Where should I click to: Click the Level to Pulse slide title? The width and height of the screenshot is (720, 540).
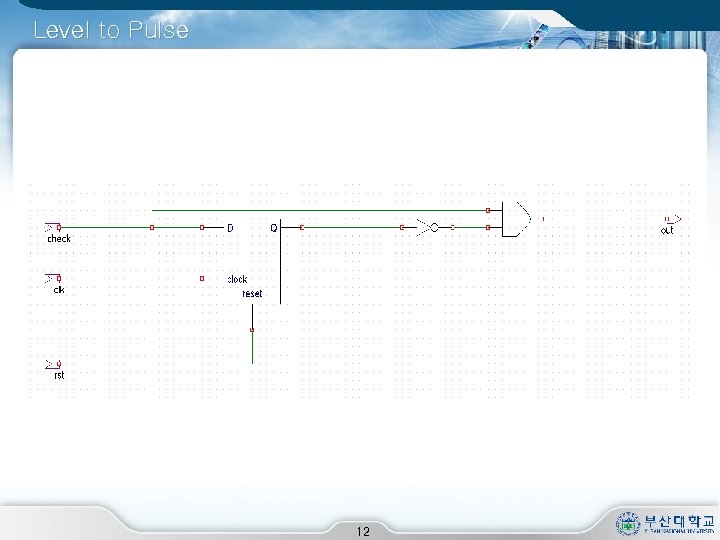111,30
